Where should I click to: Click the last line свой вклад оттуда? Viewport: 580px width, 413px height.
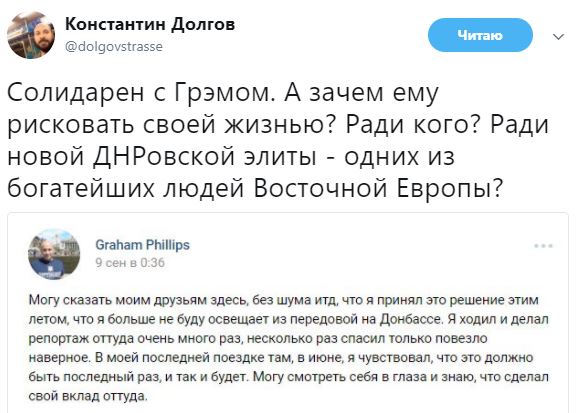88,396
